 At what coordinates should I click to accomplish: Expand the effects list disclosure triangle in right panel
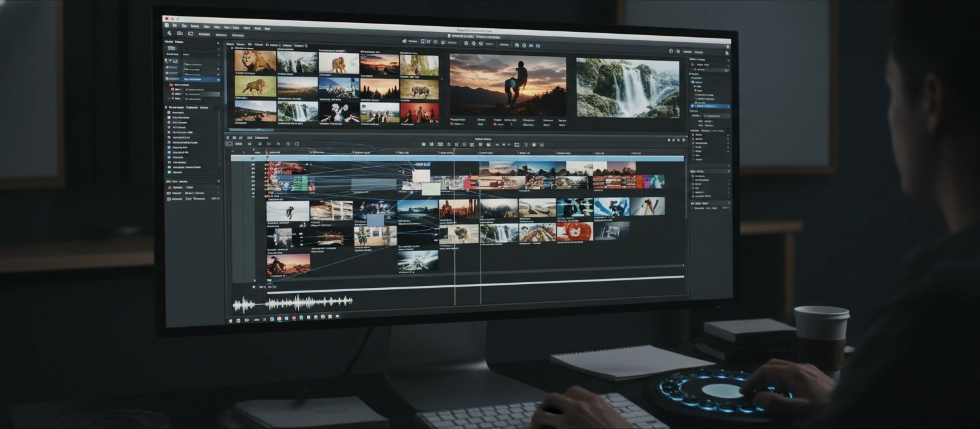click(x=690, y=73)
